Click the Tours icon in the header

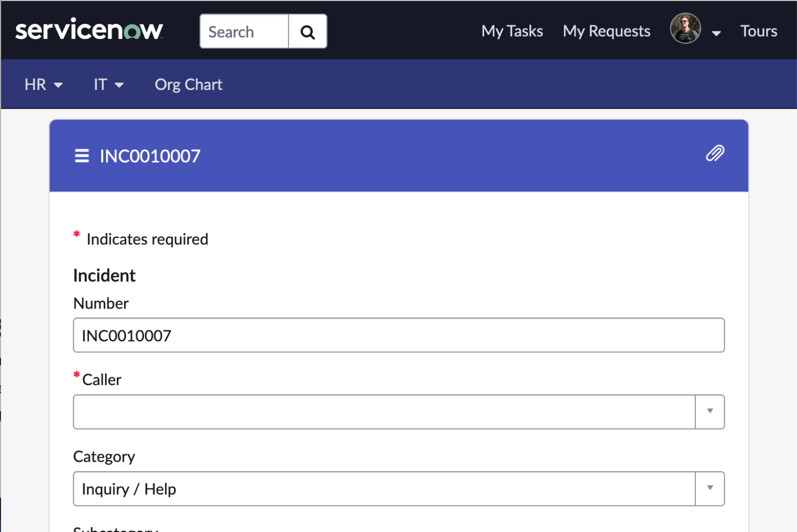click(758, 31)
